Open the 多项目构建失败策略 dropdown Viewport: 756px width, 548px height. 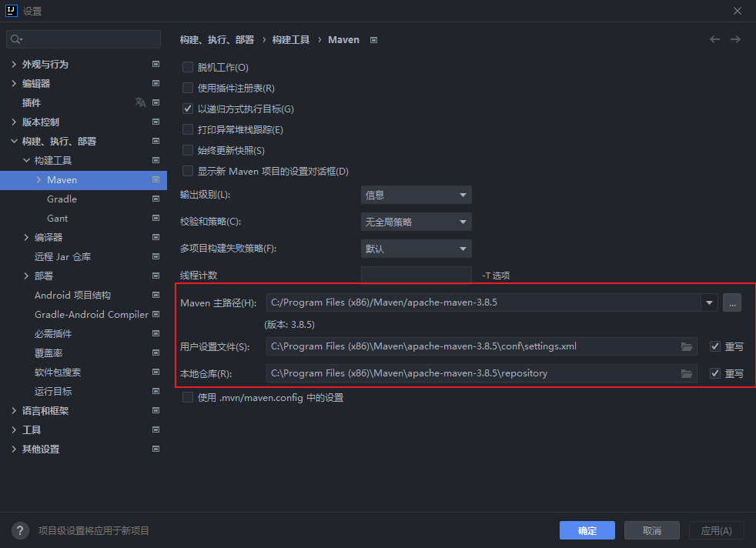pos(416,249)
